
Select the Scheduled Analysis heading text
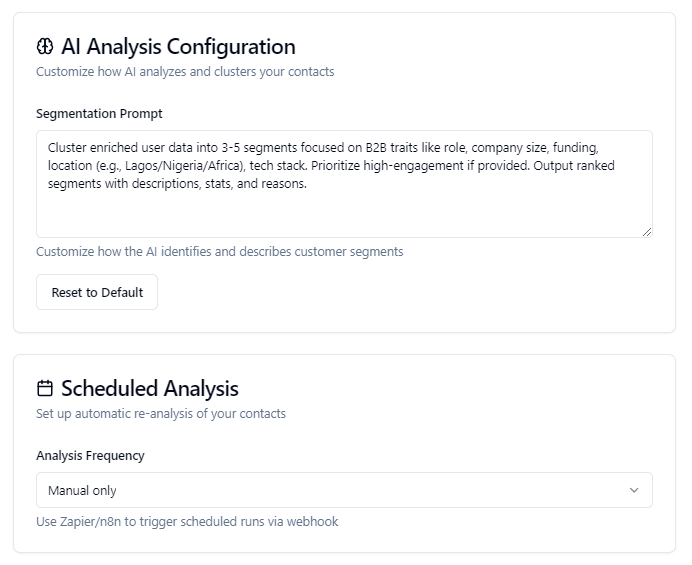[149, 389]
